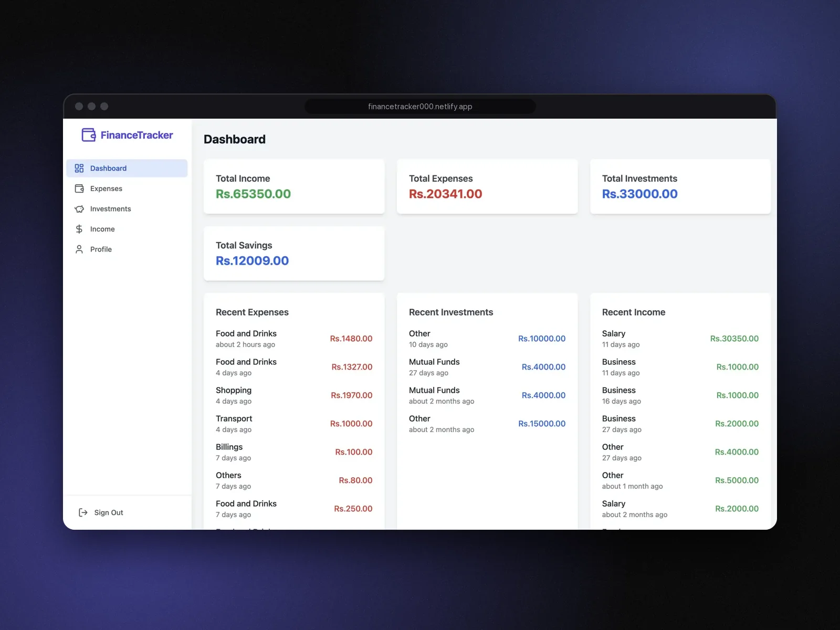Screen dimensions: 840x630
Task: Click the FinanceTracker brand name
Action: (x=136, y=135)
